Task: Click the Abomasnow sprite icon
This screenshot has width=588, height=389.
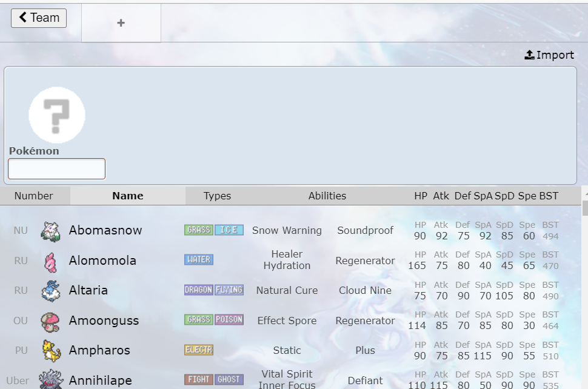Action: click(51, 231)
